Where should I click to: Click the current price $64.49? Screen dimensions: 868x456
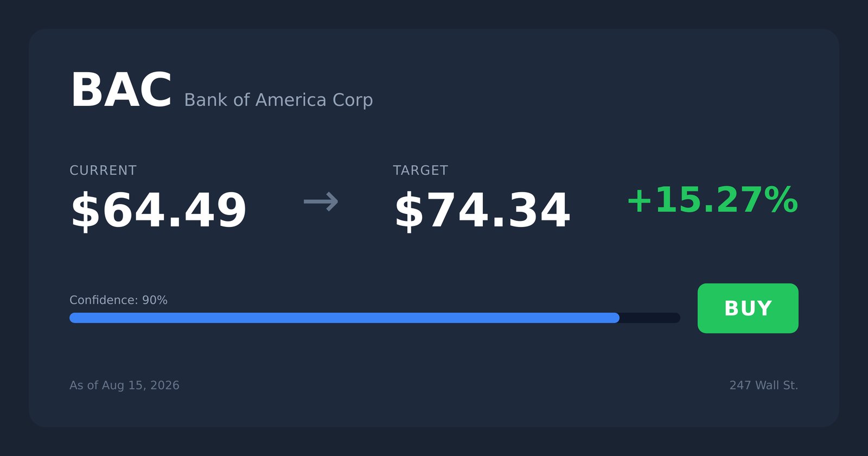pos(158,211)
